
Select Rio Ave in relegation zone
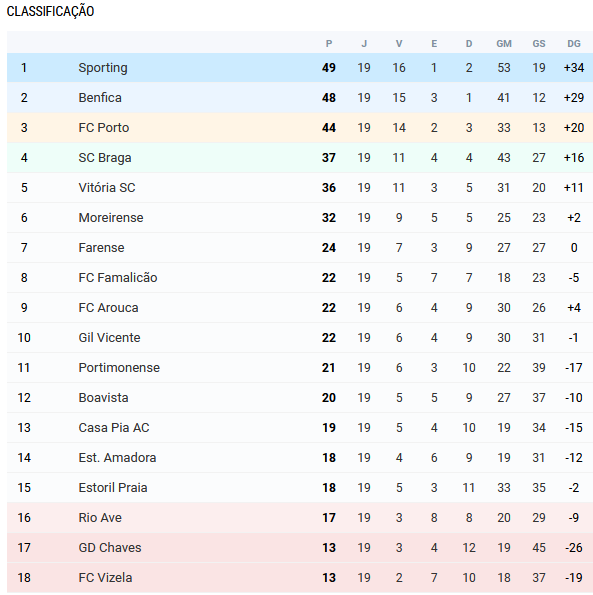pos(100,517)
